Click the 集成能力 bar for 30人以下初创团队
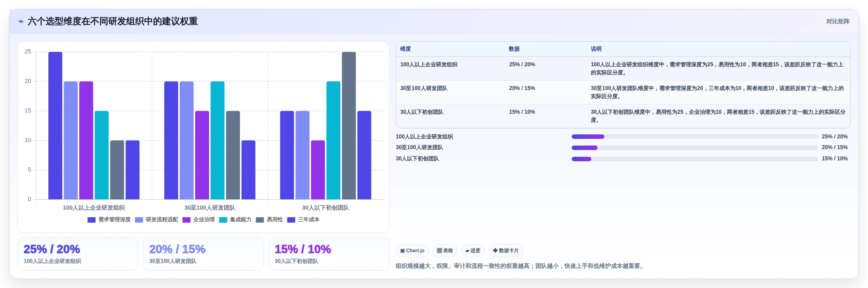Screen dimensions: 868x288 pos(334,140)
